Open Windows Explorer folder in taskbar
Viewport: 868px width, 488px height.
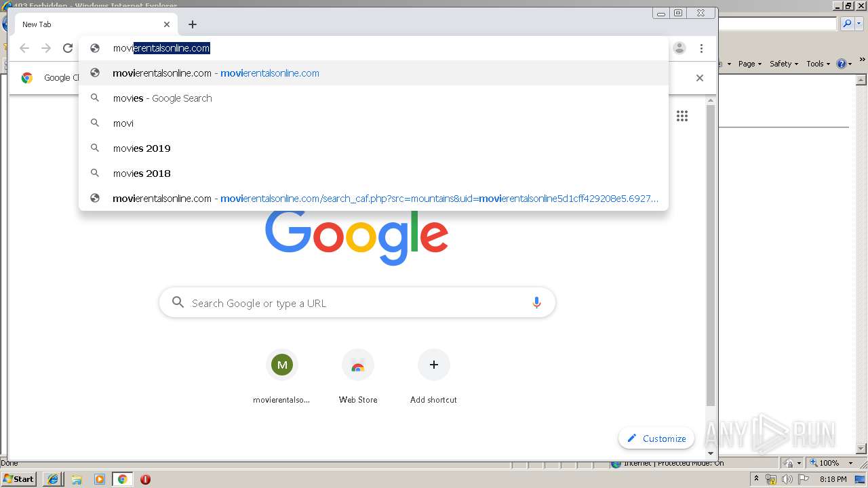pos(77,479)
